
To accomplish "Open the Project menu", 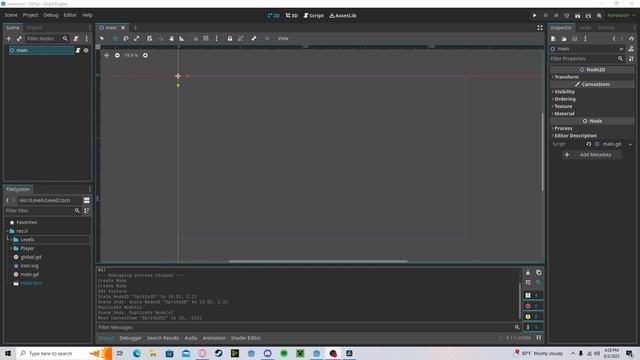I will tap(30, 15).
